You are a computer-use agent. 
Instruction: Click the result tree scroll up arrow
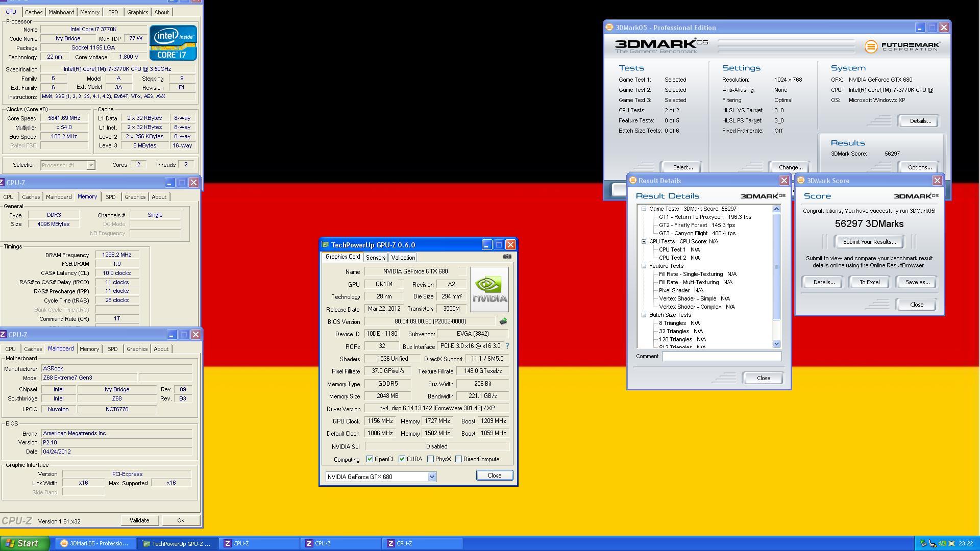pyautogui.click(x=777, y=209)
